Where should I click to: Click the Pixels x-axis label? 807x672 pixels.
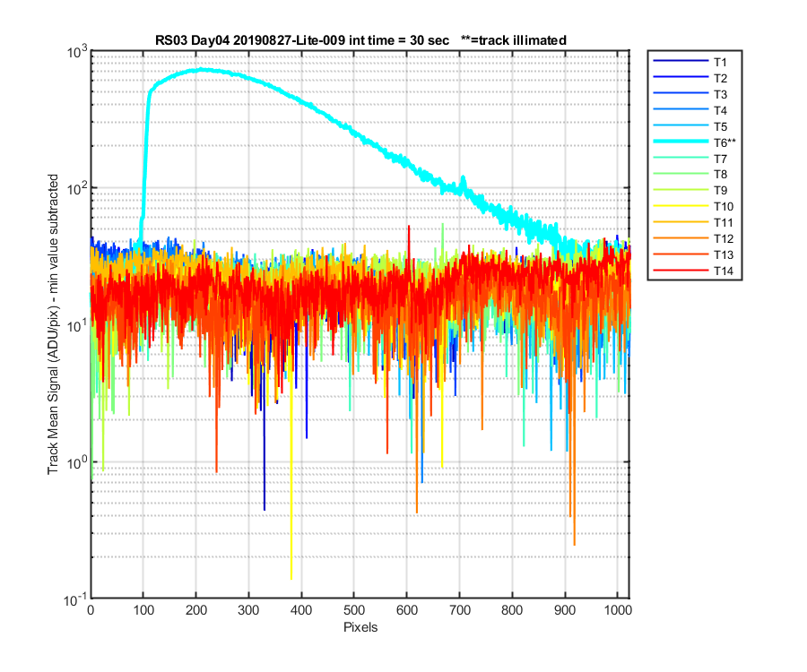(360, 627)
